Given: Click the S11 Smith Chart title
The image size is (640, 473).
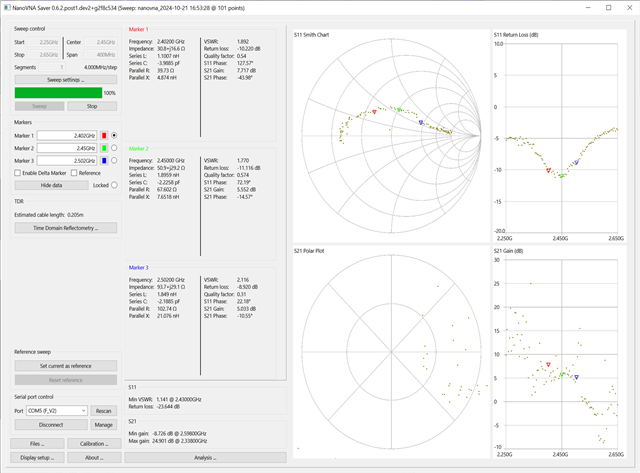Looking at the screenshot, I should [311, 35].
